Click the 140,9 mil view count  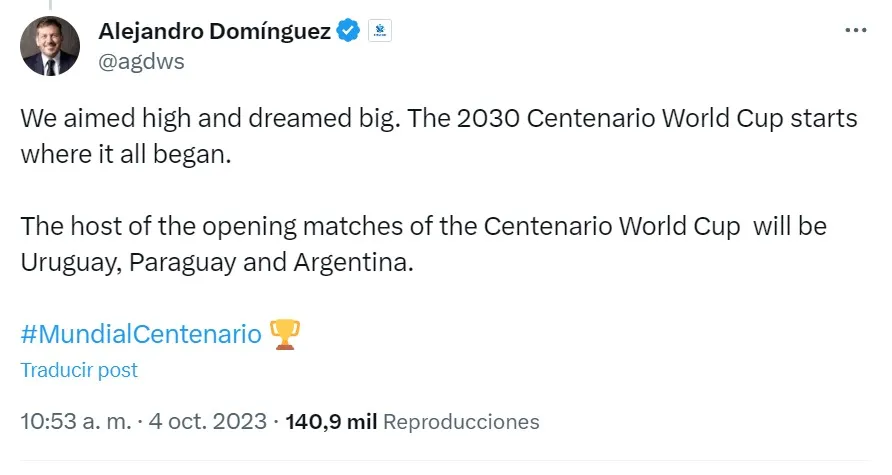(x=331, y=421)
